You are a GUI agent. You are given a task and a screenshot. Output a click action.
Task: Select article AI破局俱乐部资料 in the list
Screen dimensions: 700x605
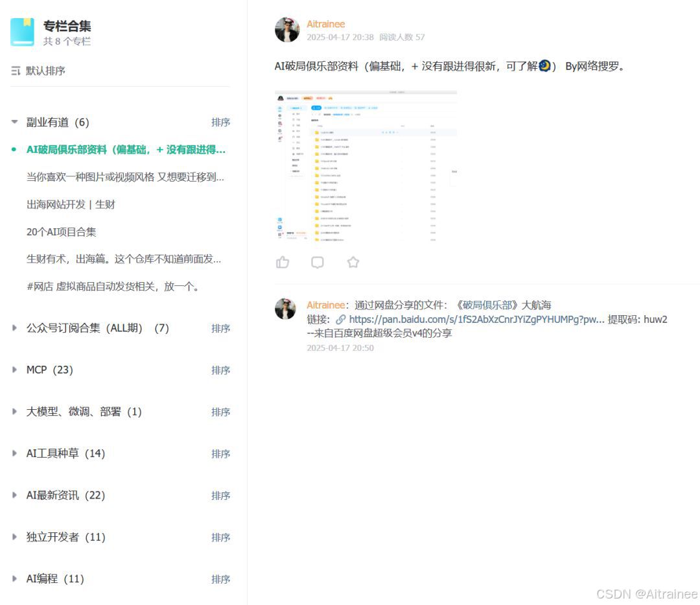pos(126,150)
